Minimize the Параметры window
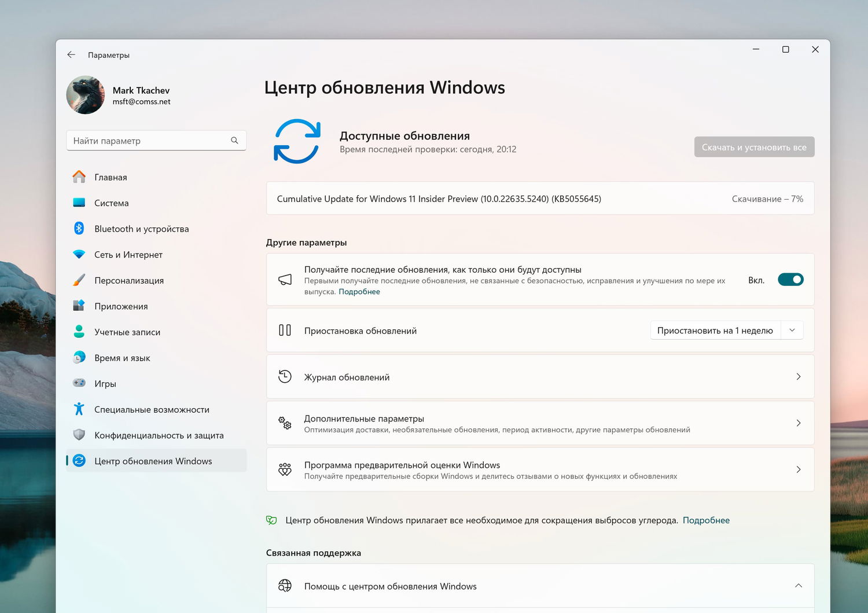This screenshot has height=613, width=868. (756, 50)
